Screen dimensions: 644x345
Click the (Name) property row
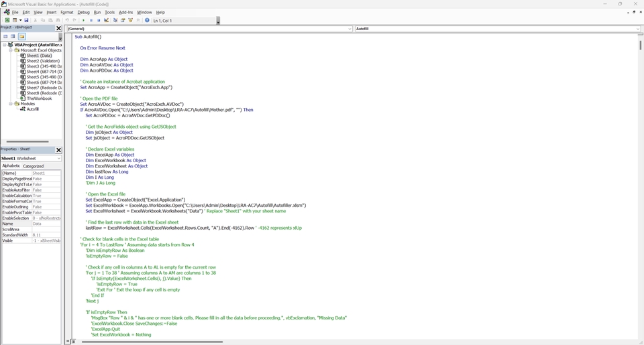click(32, 173)
